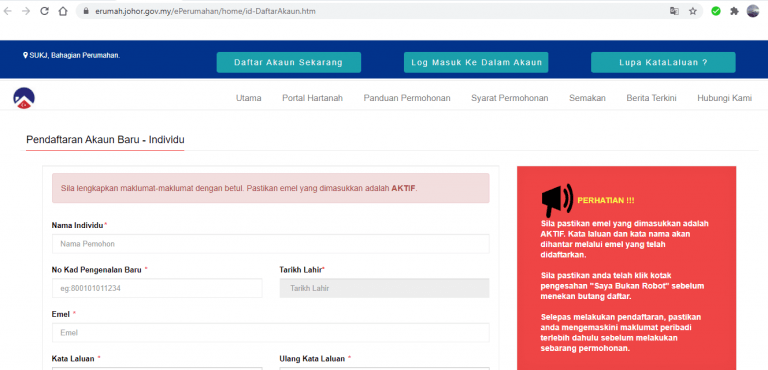
Task: Click the padlock site info icon
Action: click(x=86, y=11)
